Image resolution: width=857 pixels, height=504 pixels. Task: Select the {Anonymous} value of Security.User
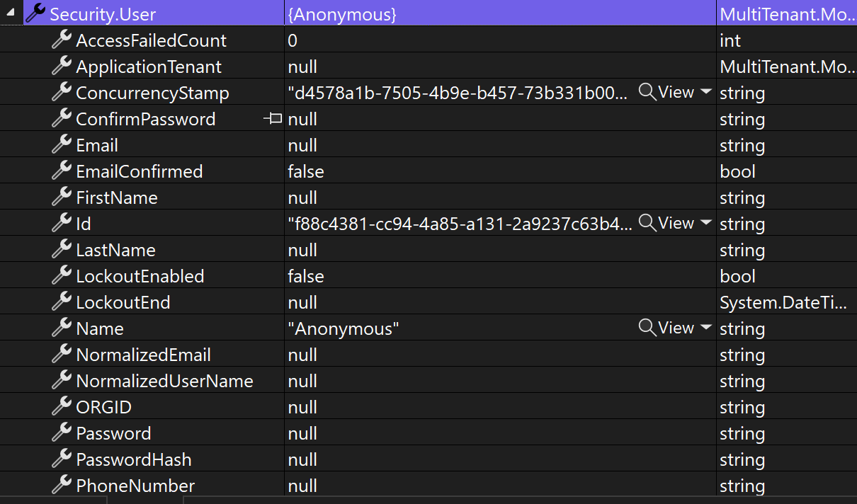(x=342, y=14)
